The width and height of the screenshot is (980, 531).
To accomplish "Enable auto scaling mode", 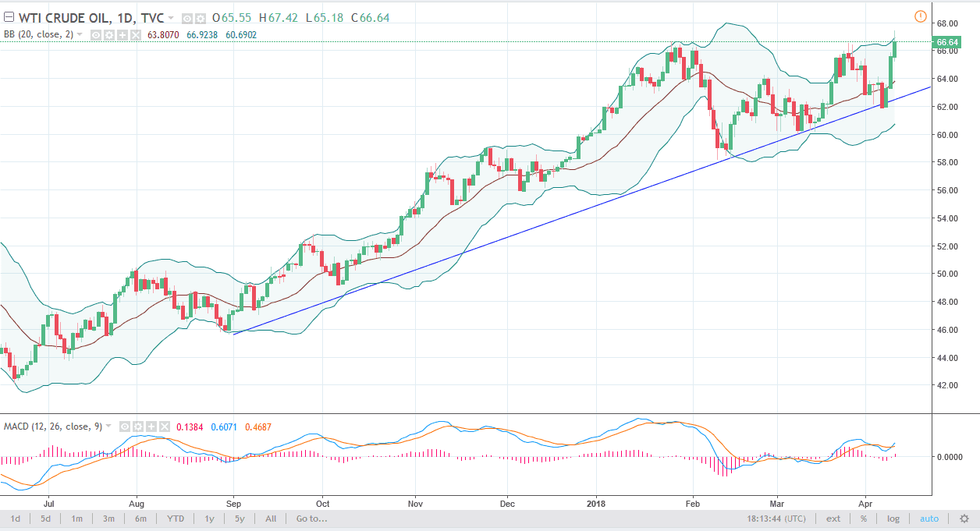I will click(929, 519).
